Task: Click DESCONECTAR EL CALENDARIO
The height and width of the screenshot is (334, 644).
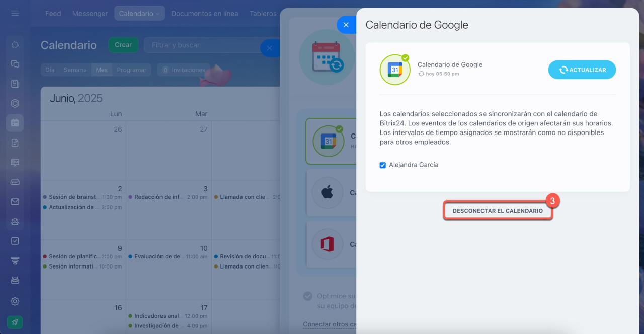Action: (498, 211)
